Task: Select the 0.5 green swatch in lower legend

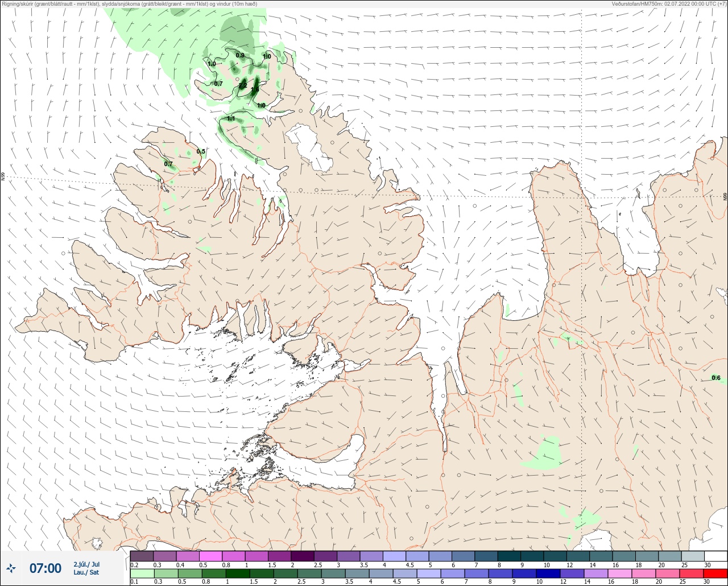Action: tap(189, 573)
